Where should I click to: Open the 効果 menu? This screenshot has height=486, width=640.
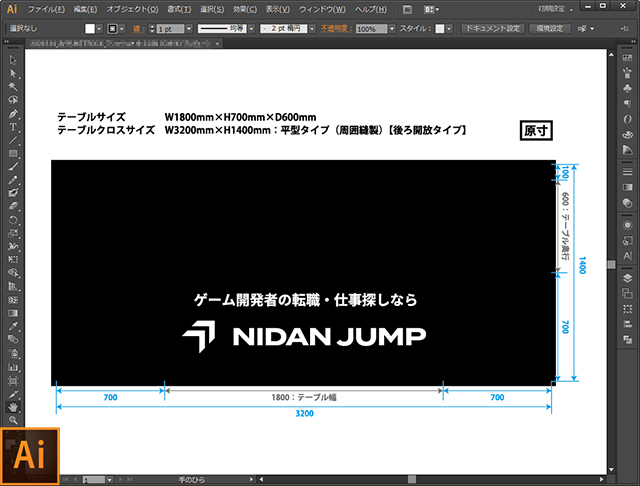click(245, 9)
